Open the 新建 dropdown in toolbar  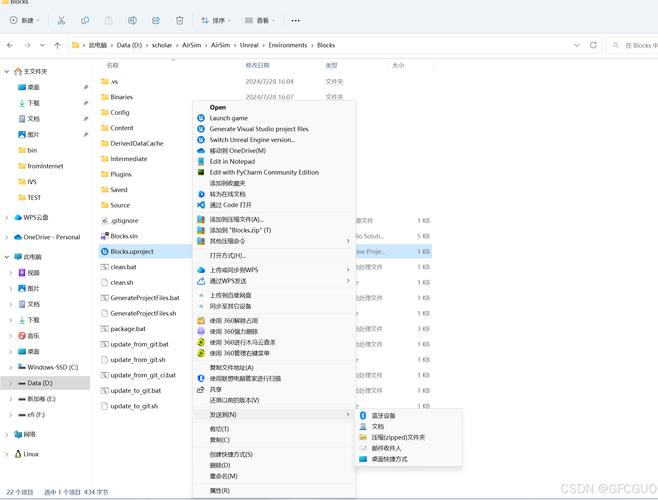(x=25, y=20)
